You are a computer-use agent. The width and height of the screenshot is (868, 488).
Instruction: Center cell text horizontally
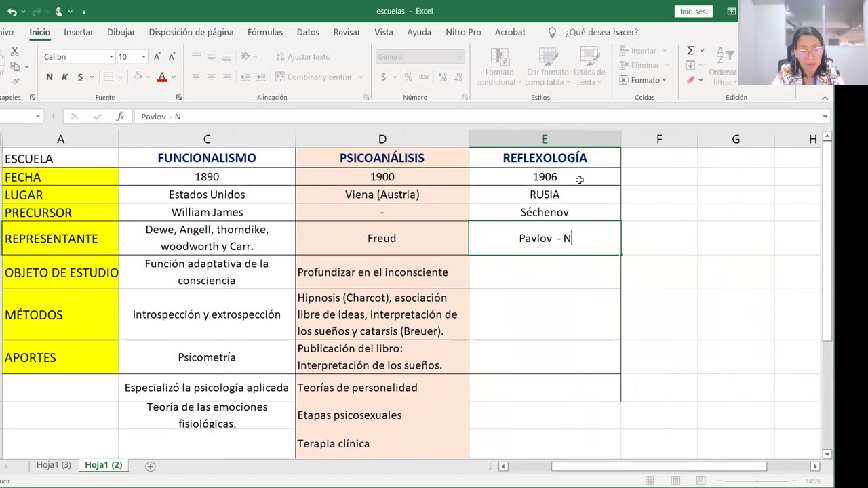(211, 77)
